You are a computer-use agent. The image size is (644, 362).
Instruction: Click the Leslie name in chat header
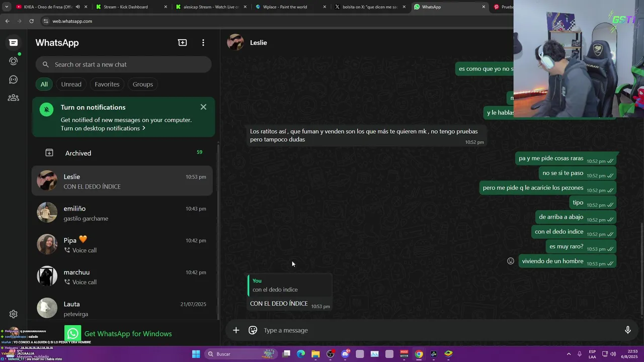259,43
